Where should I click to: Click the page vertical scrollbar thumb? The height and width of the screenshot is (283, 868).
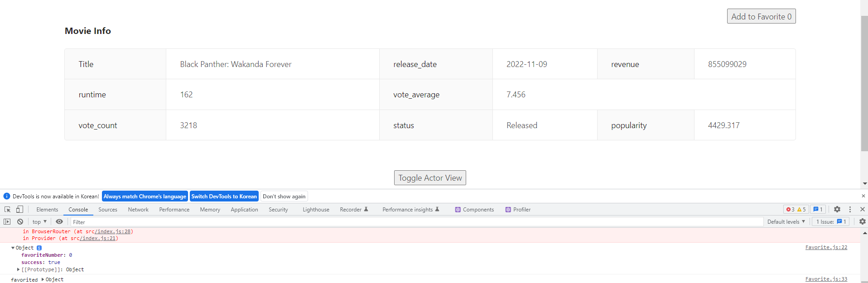point(864,84)
